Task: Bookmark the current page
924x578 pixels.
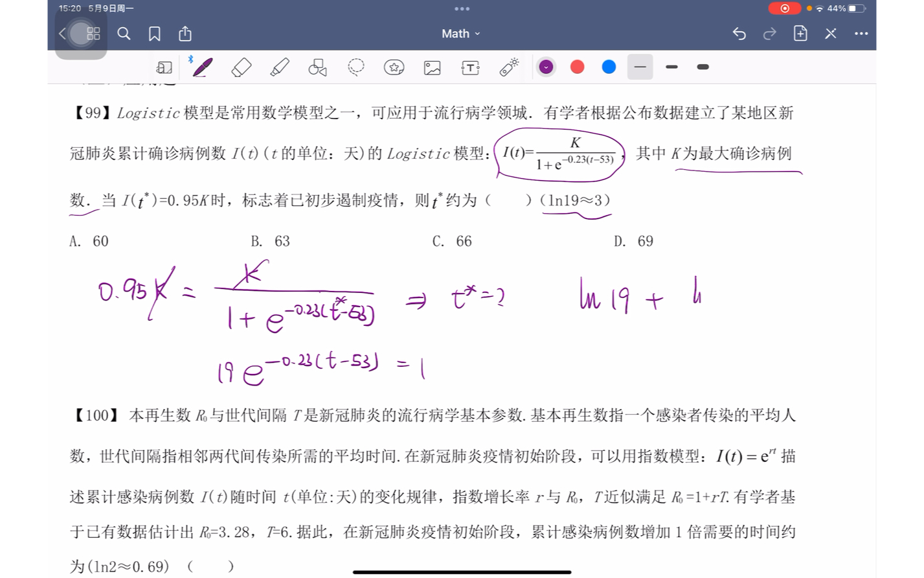Action: click(x=154, y=34)
